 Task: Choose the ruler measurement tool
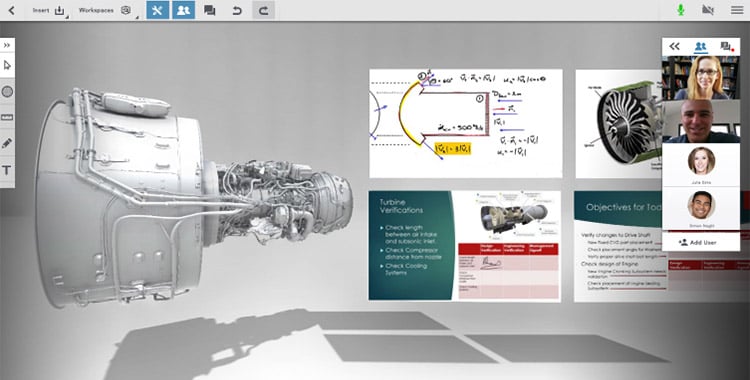[7, 117]
